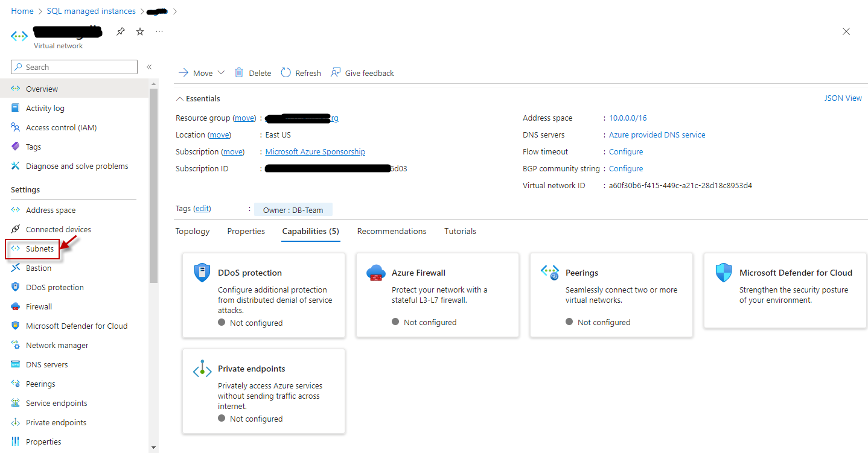This screenshot has height=453, width=868.
Task: Click the sidebar scrollbar down arrow
Action: [x=153, y=448]
